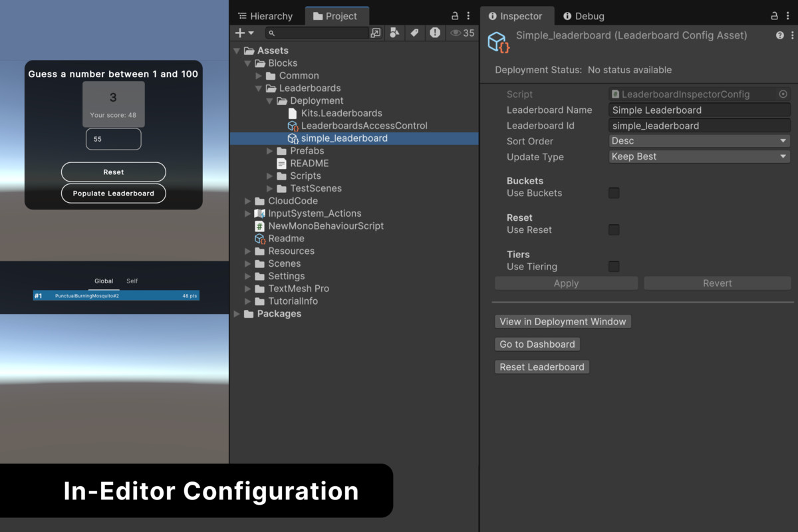Click the guess input field showing 55
The width and height of the screenshot is (798, 532).
click(x=114, y=139)
